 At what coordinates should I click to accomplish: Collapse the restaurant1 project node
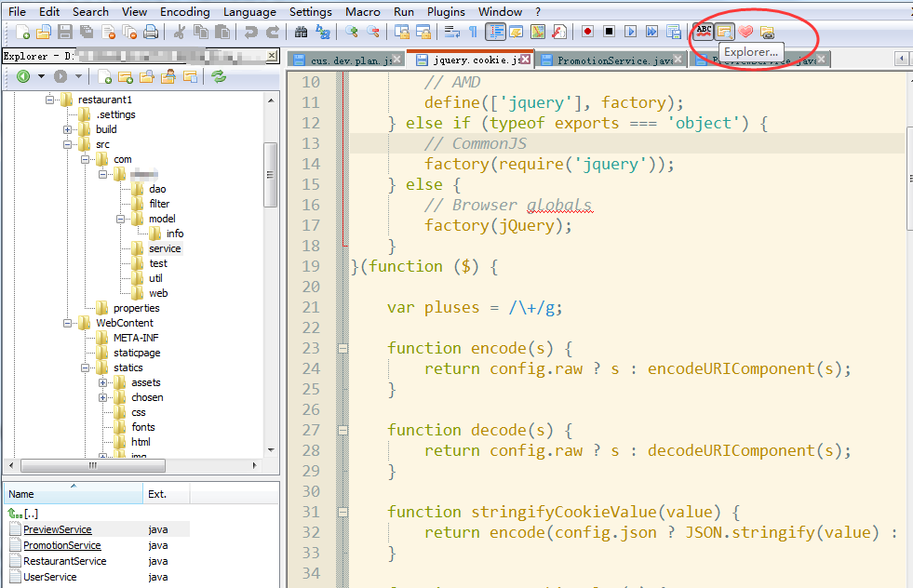(x=49, y=99)
